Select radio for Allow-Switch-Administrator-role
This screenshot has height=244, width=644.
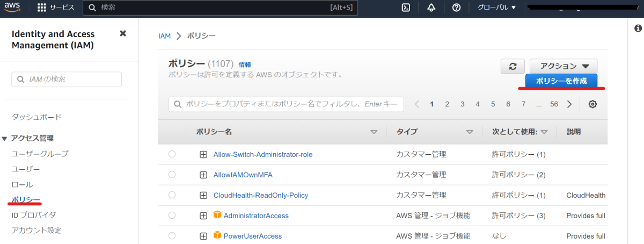[172, 154]
